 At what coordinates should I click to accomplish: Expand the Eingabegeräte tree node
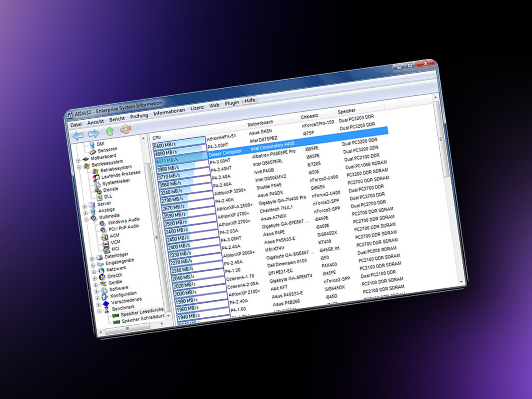click(92, 265)
